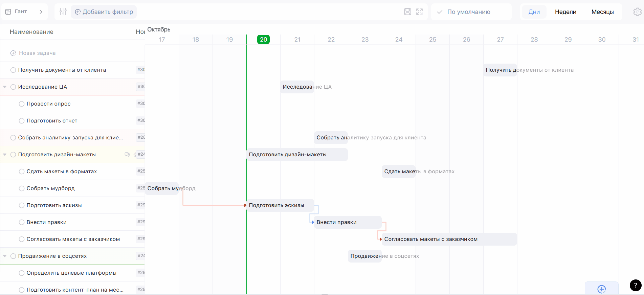Click the blue plus button at bottom
The image size is (644, 295).
tap(601, 289)
